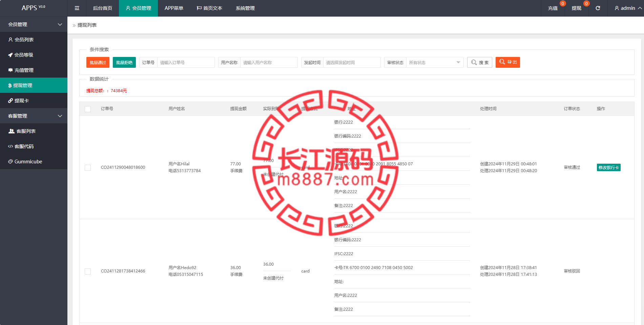The width and height of the screenshot is (644, 325).
Task: Click the 提现总额 74384元 statistic
Action: point(107,91)
